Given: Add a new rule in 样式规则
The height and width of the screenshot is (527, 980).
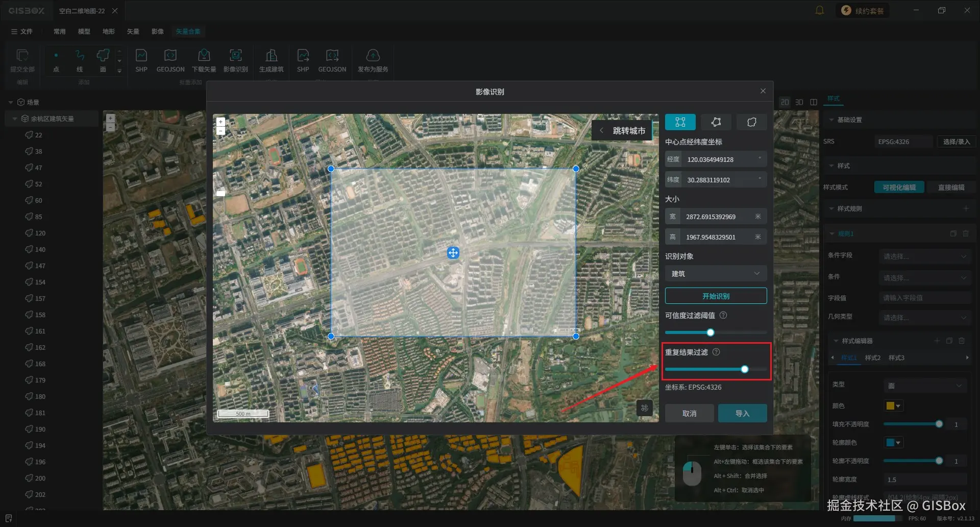Looking at the screenshot, I should 966,208.
